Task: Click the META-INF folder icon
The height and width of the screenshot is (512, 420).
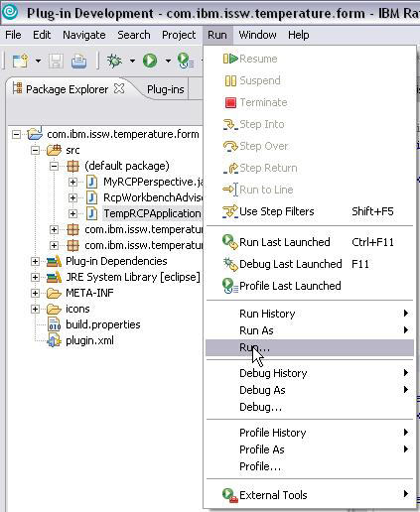Action: coord(54,293)
